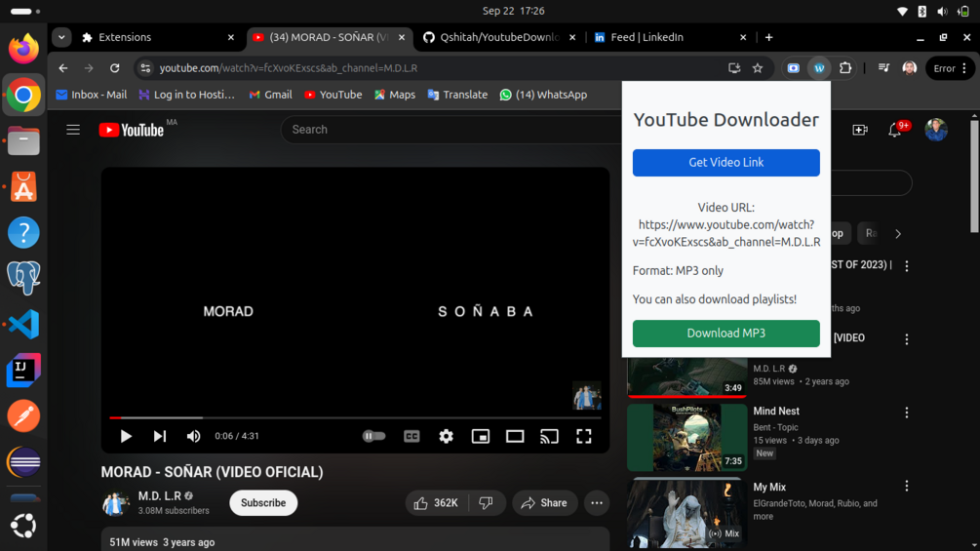
Task: Open Files app from dock
Action: point(23,141)
